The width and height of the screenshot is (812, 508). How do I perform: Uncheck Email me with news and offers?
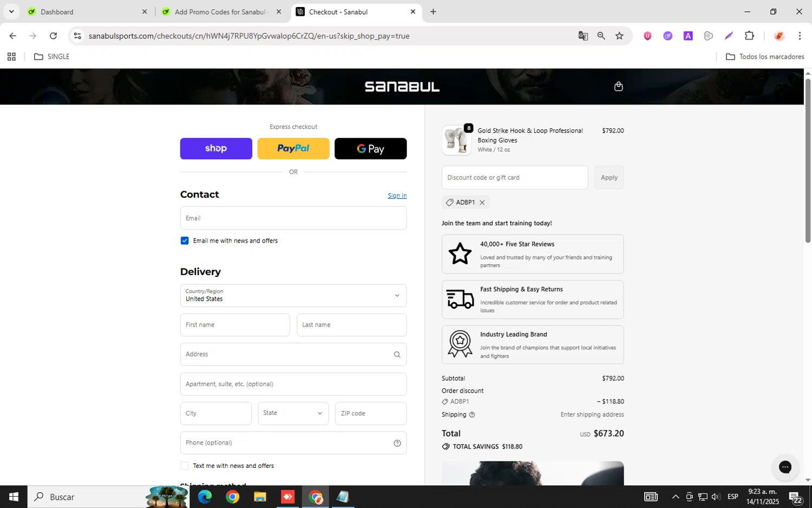[x=185, y=240]
